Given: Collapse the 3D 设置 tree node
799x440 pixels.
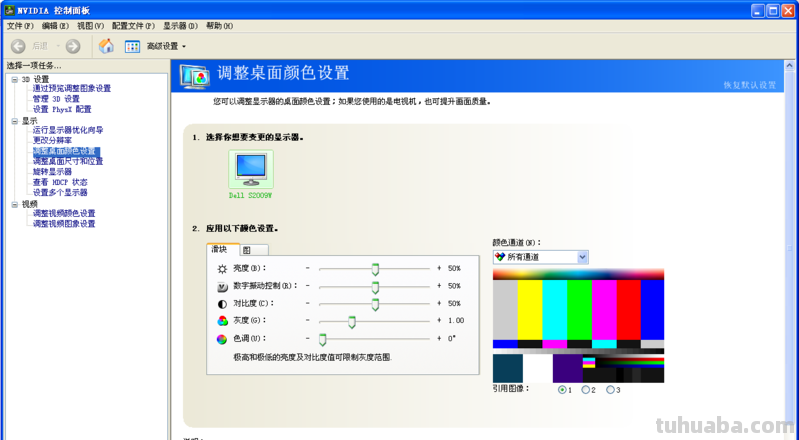Looking at the screenshot, I should pos(15,80).
